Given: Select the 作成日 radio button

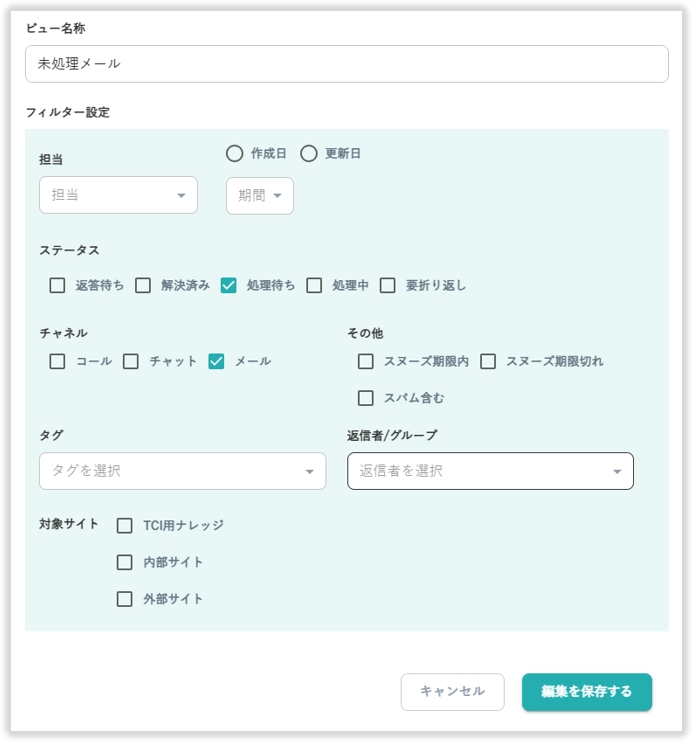Looking at the screenshot, I should [x=235, y=154].
